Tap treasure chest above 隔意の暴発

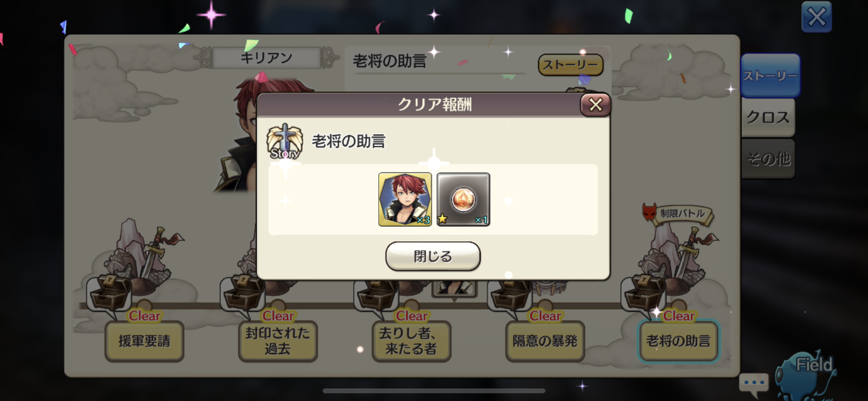pyautogui.click(x=510, y=293)
